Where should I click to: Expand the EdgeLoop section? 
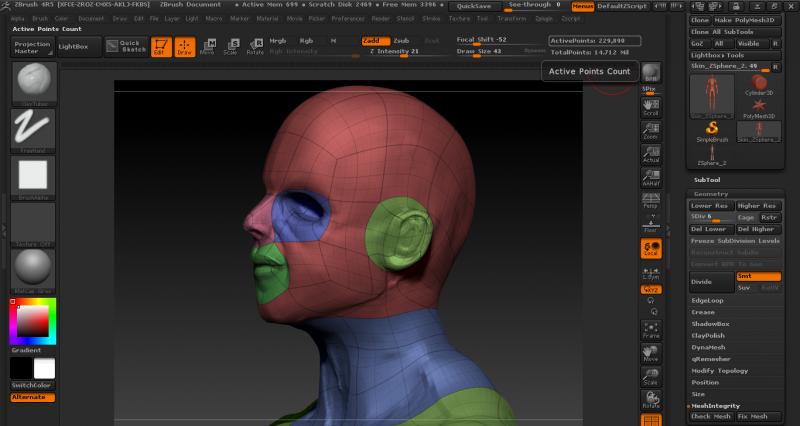click(x=708, y=301)
